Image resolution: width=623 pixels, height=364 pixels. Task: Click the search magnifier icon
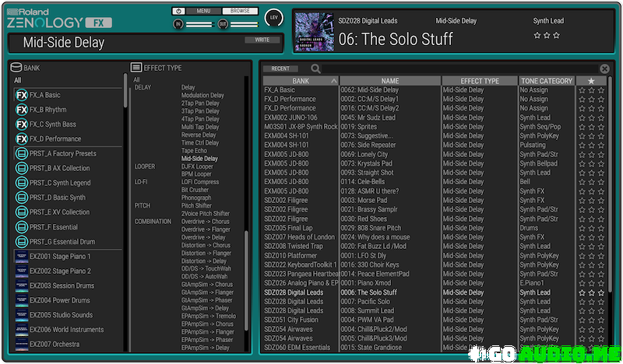pos(315,68)
